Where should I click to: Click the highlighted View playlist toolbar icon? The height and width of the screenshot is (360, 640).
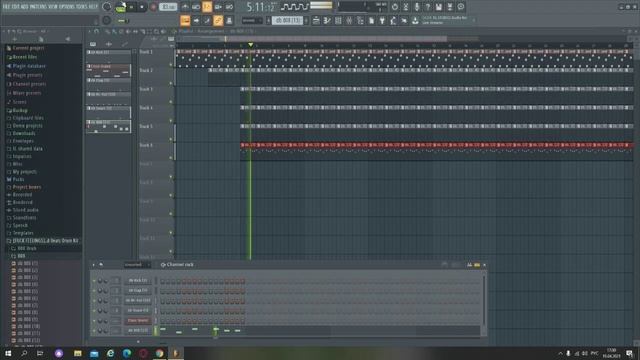pos(185,20)
